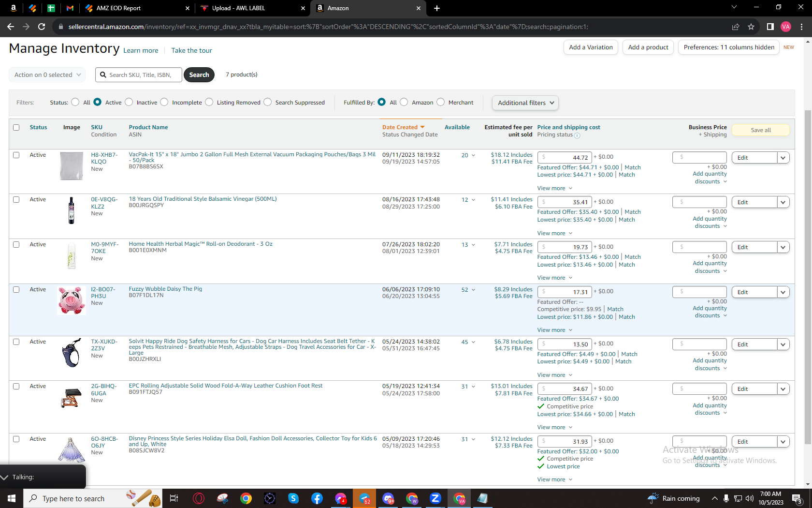Open the Take the tour link

tap(191, 50)
